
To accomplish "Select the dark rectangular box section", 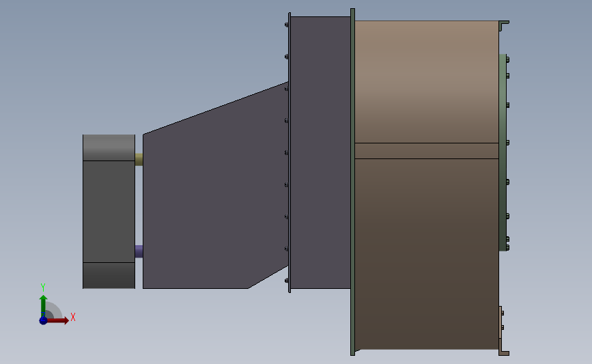I will [x=320, y=152].
